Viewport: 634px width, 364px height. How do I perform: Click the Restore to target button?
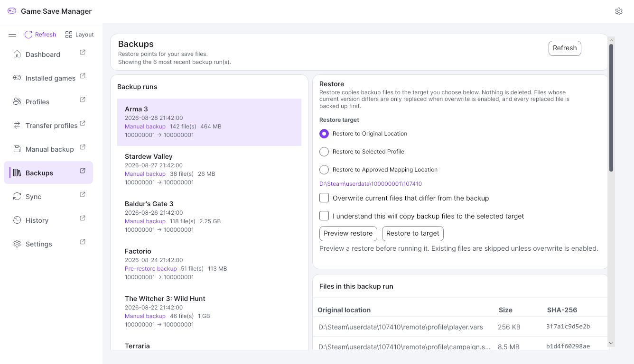click(413, 234)
